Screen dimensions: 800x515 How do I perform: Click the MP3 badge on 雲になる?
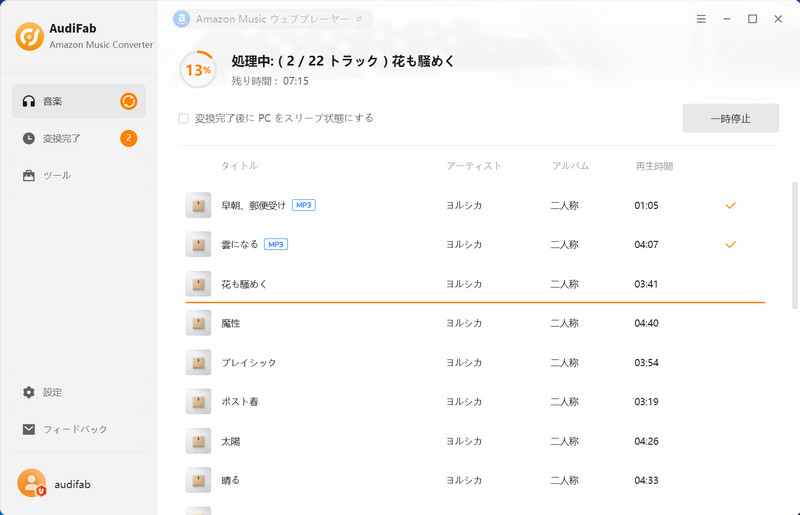tap(276, 244)
